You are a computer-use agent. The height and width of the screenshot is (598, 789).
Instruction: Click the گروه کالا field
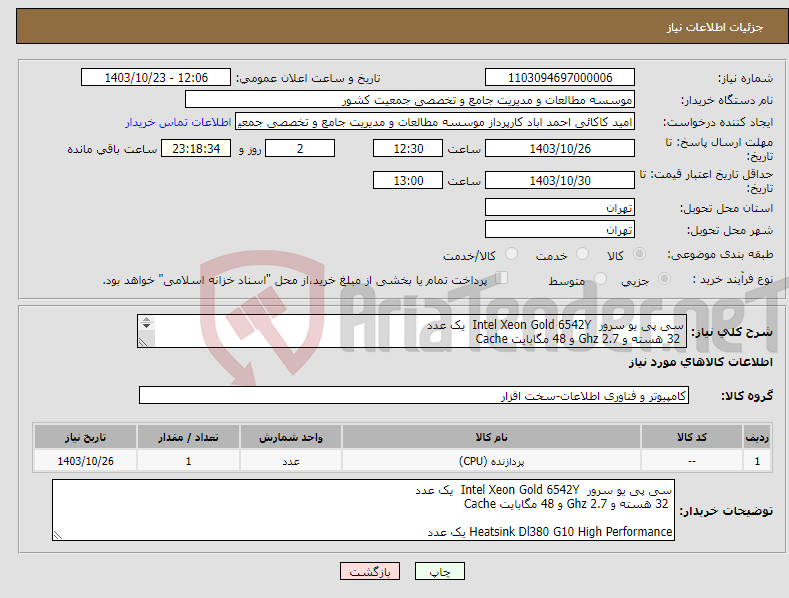[x=414, y=396]
